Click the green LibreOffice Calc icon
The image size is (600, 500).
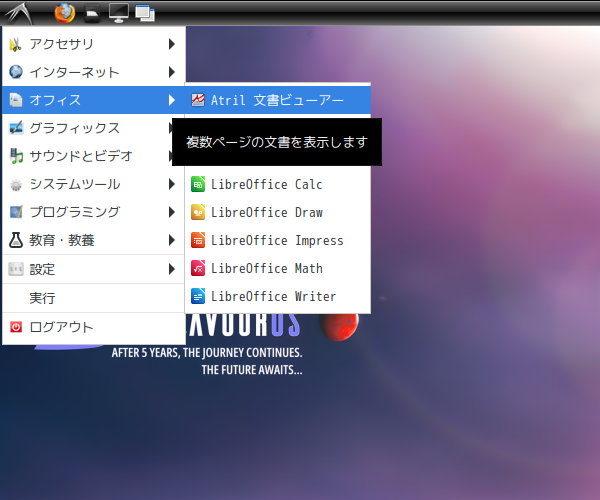[x=198, y=184]
